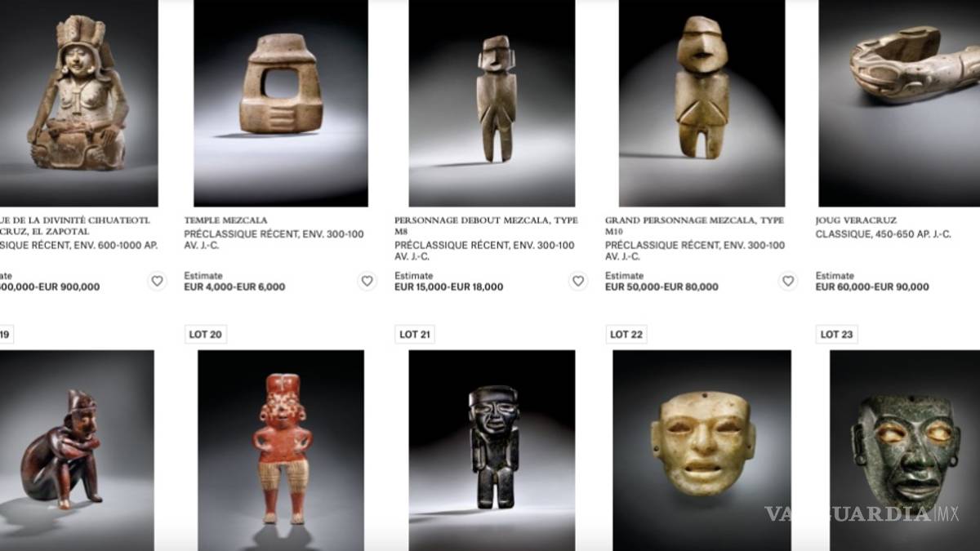Open the Personnage Debout Mezcala figure image
This screenshot has width=980, height=551.
[x=492, y=103]
